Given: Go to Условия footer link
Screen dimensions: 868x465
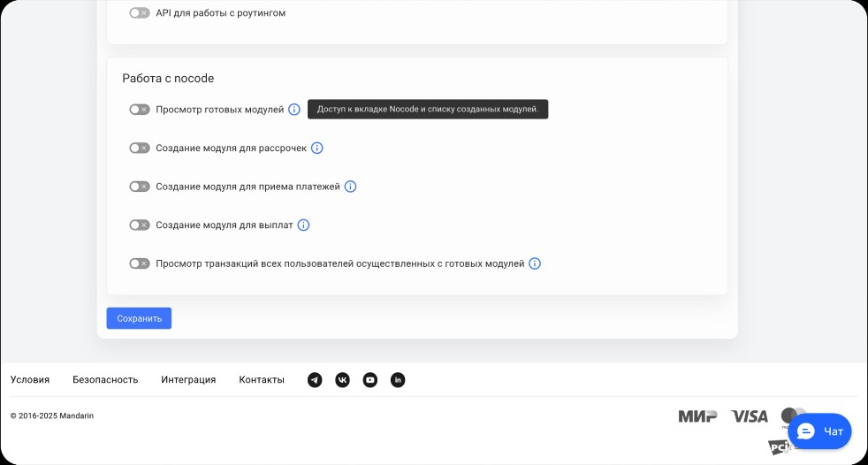Looking at the screenshot, I should pyautogui.click(x=30, y=379).
